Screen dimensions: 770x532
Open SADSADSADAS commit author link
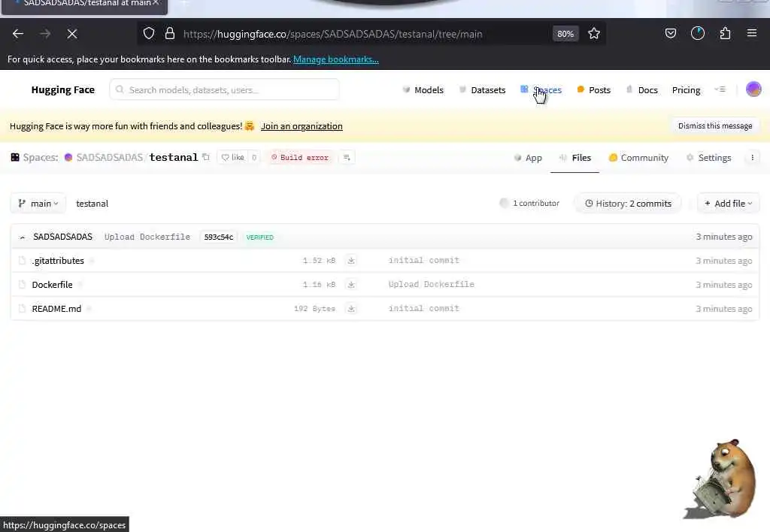click(x=62, y=237)
